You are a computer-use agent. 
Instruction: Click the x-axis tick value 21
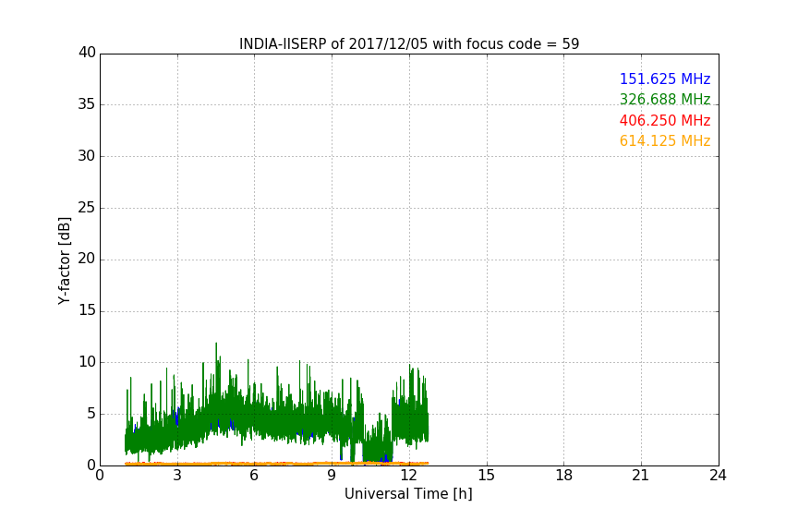[641, 476]
